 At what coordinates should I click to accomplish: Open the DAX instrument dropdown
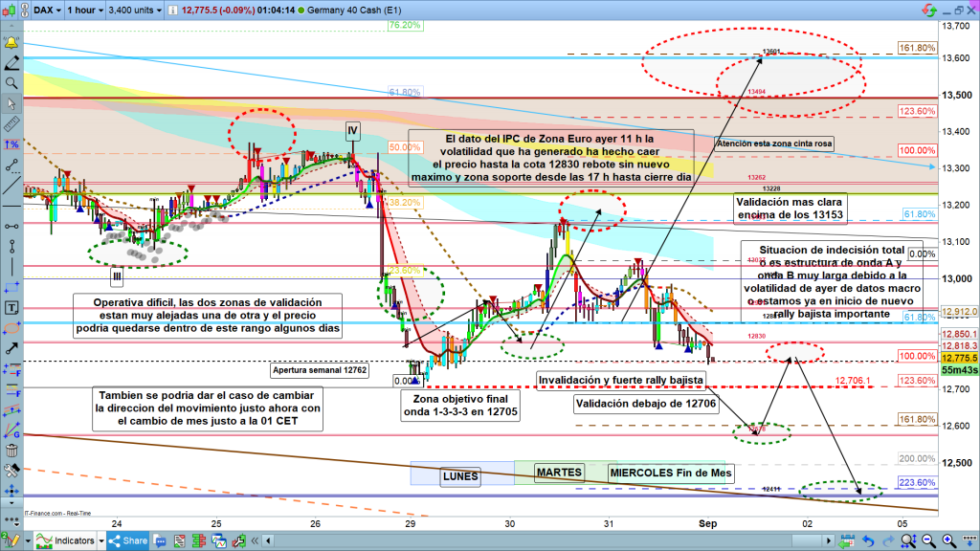tap(44, 11)
